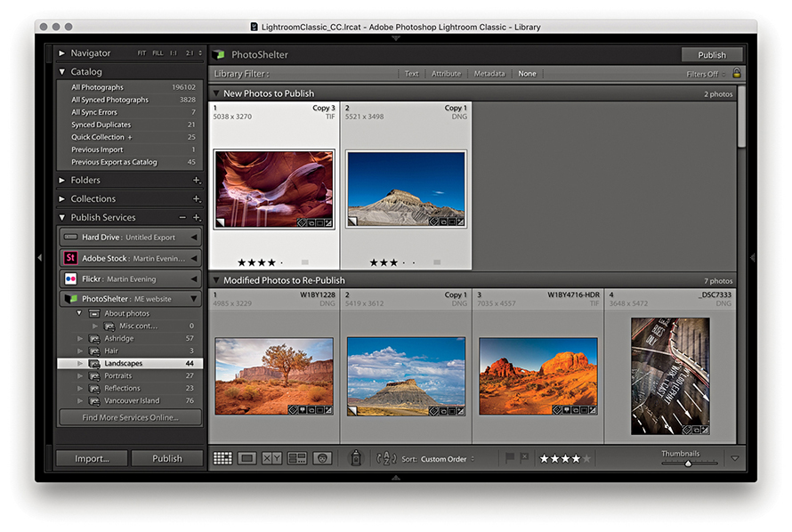
Task: Toggle the set as rejected flag
Action: click(524, 458)
